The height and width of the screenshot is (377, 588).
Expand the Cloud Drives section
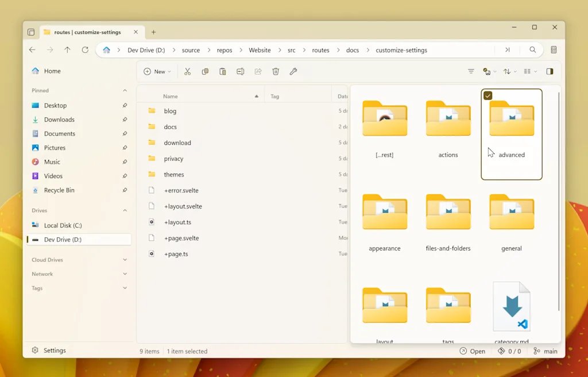(x=125, y=259)
